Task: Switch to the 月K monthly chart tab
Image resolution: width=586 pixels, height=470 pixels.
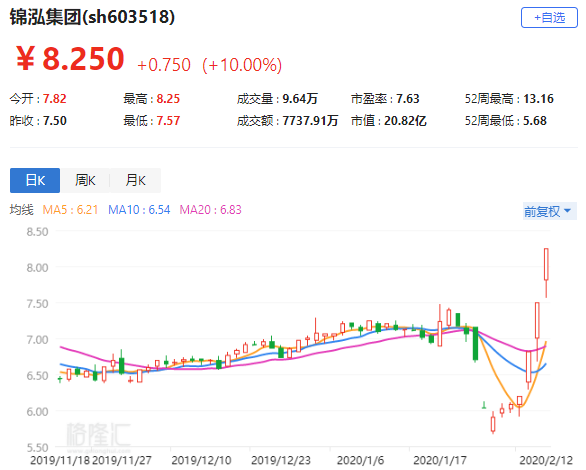Action: (x=135, y=180)
